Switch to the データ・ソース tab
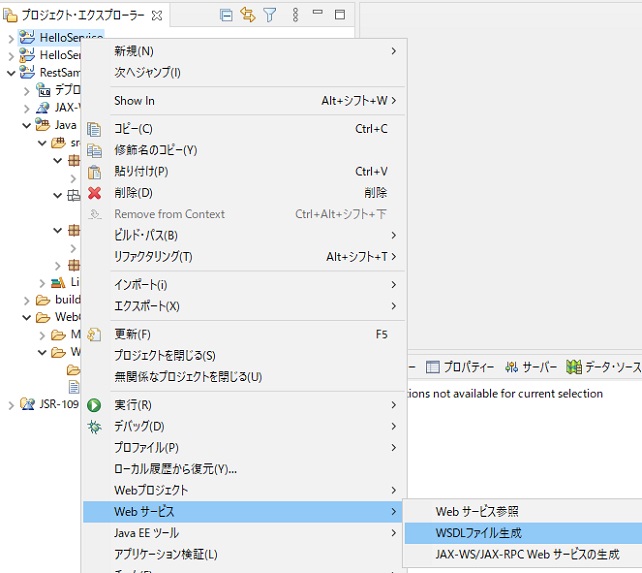Screen dimensions: 642x573 tap(604, 367)
